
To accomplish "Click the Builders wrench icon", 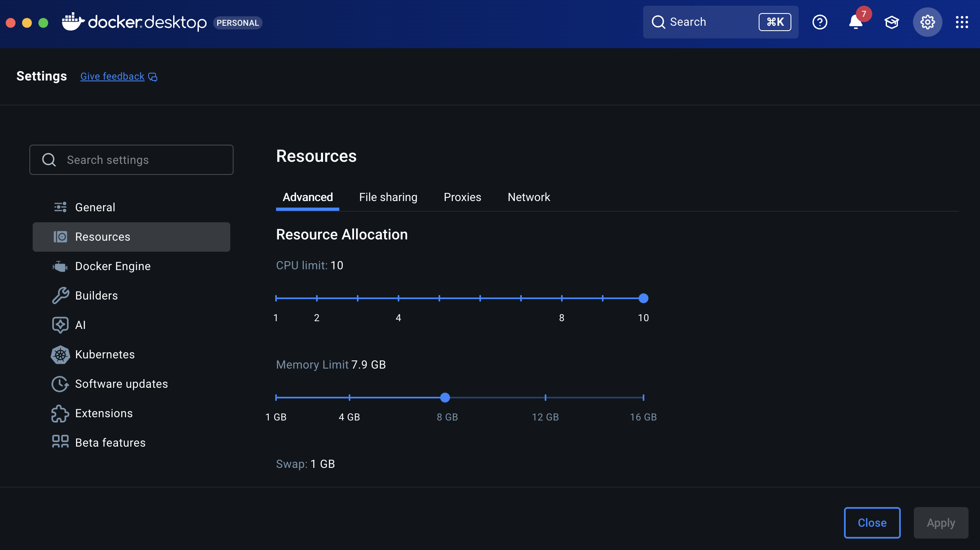I will click(60, 295).
